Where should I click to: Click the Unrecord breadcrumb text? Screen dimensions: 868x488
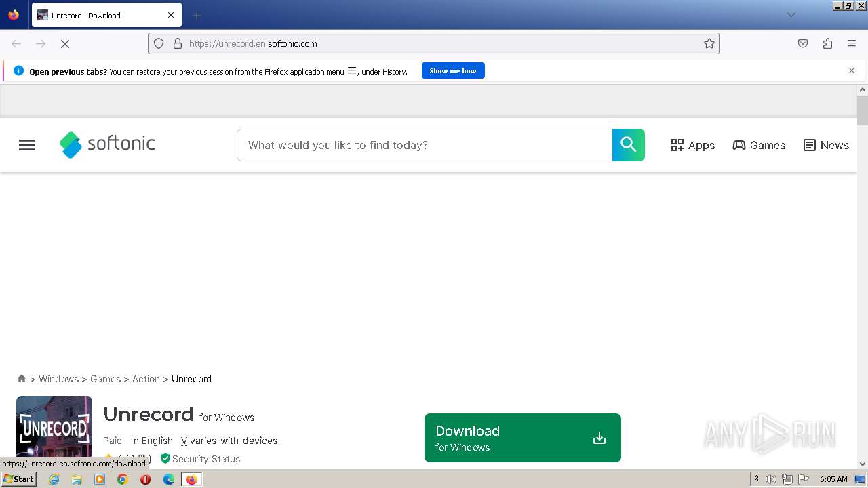coord(191,379)
